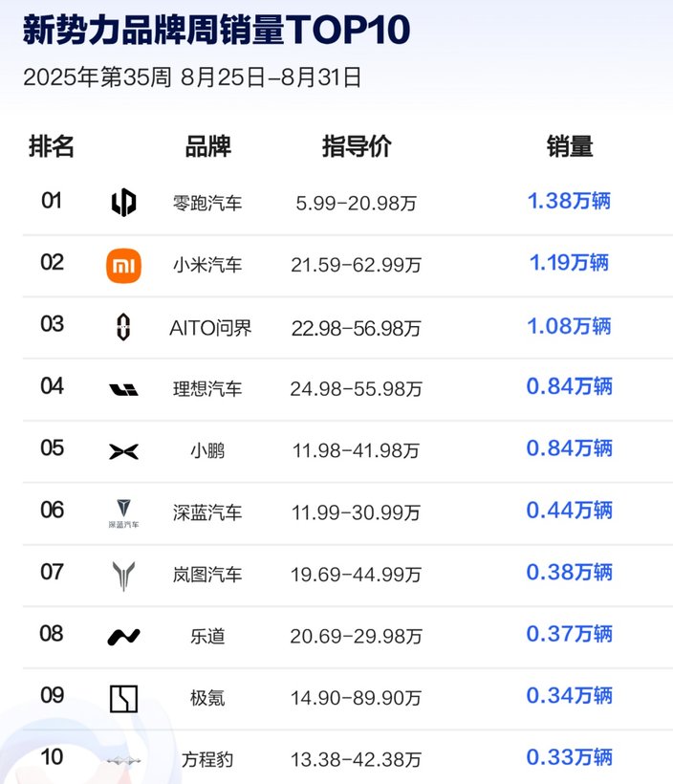This screenshot has height=784, width=673.
Task: Click the 2025年第35周 date range text
Action: pyautogui.click(x=192, y=77)
